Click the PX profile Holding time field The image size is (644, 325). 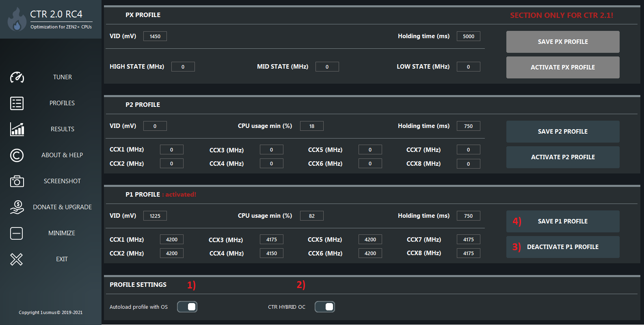pos(469,36)
